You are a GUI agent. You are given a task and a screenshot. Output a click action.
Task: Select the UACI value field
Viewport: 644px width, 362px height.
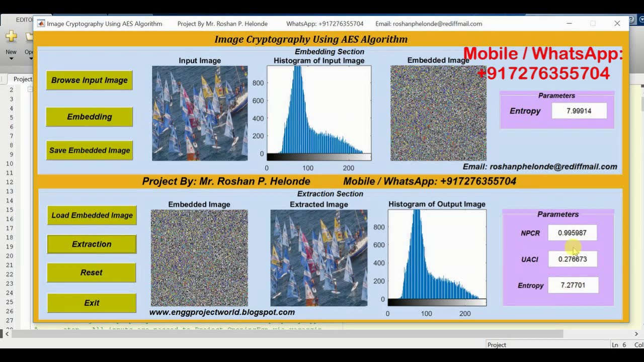[573, 259]
